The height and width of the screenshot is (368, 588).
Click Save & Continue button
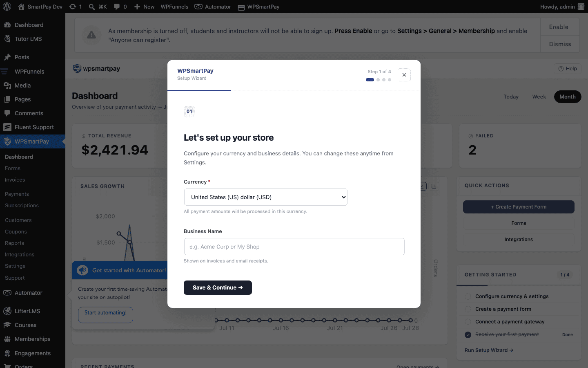(218, 287)
